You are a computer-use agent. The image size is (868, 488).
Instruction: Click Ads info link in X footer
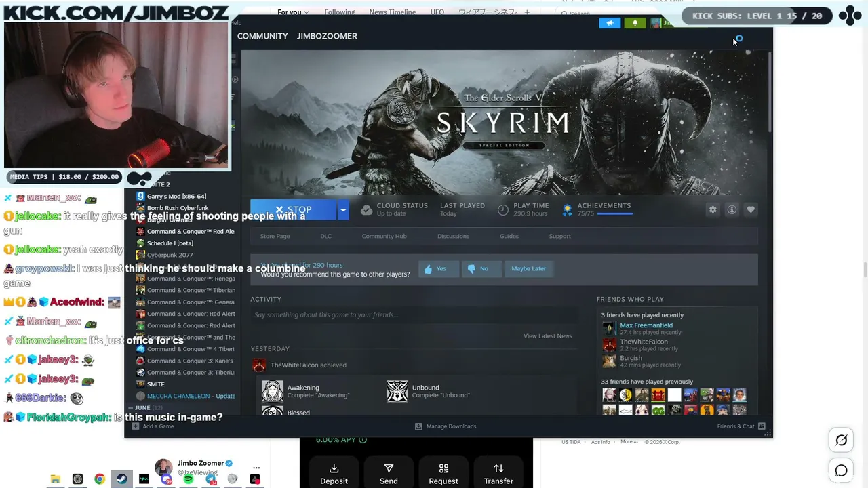(x=600, y=442)
